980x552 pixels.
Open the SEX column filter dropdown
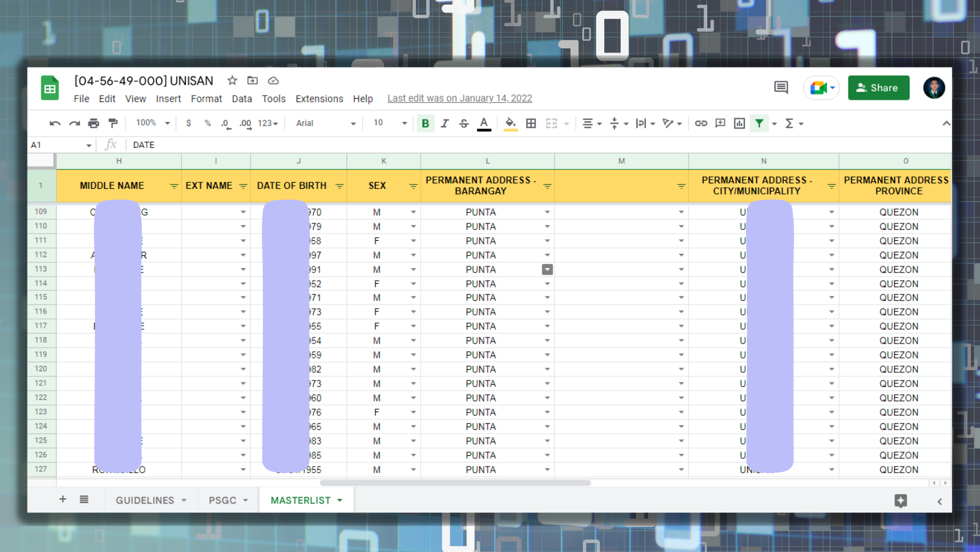(413, 186)
